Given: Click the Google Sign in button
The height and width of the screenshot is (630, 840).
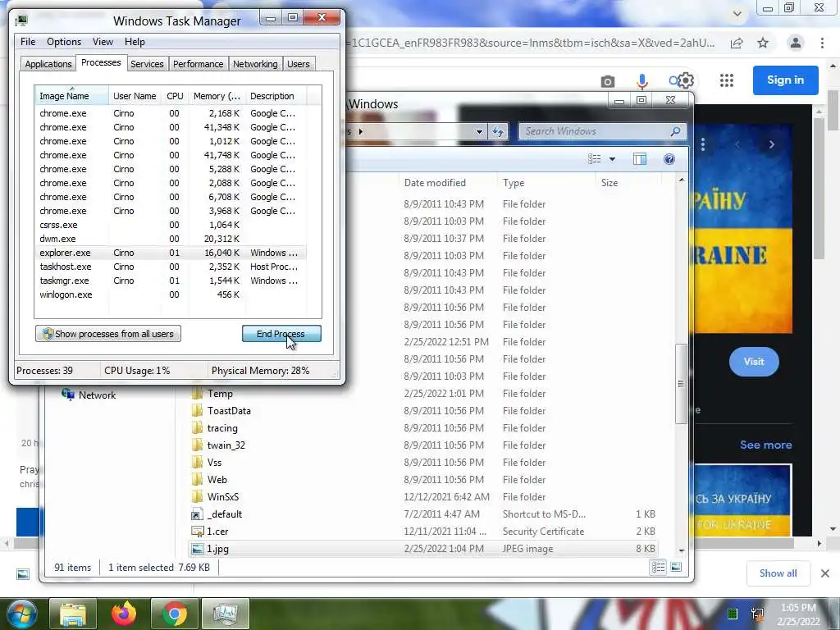Looking at the screenshot, I should (x=785, y=80).
